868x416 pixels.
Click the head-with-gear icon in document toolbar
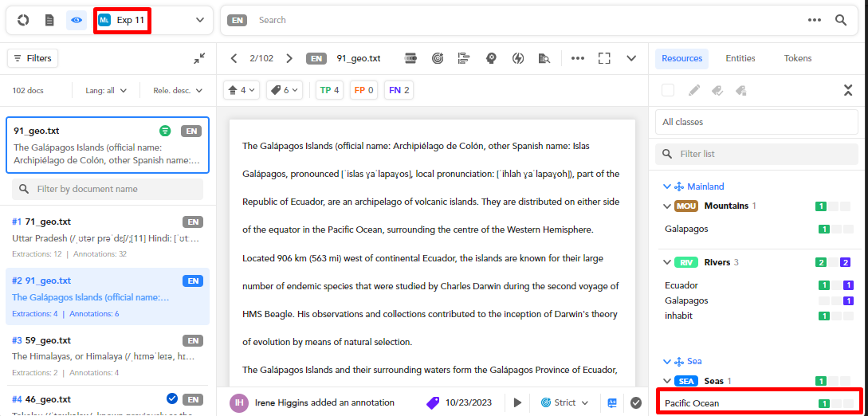(492, 58)
